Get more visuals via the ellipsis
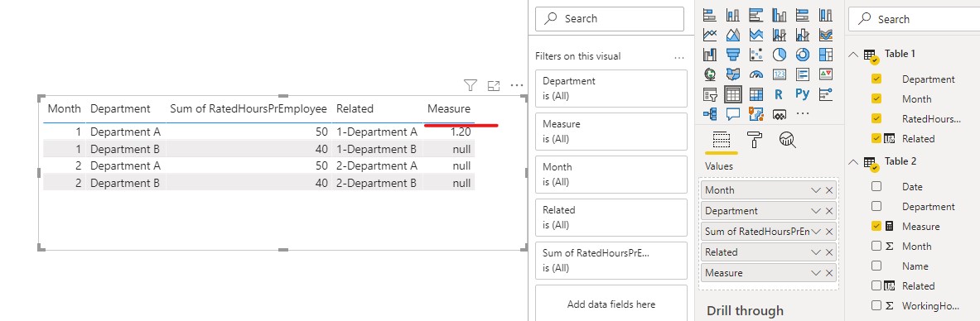Viewport: 980px width, 321px height. pos(803,114)
